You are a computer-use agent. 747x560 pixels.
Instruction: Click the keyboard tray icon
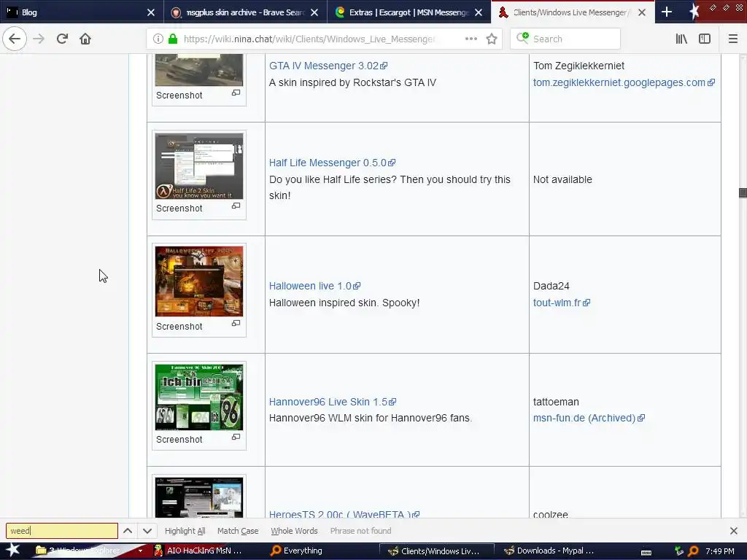[x=646, y=552]
